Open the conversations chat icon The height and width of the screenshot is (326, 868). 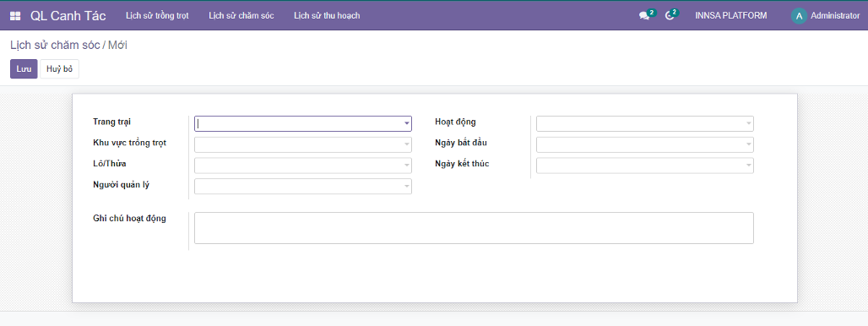[643, 16]
